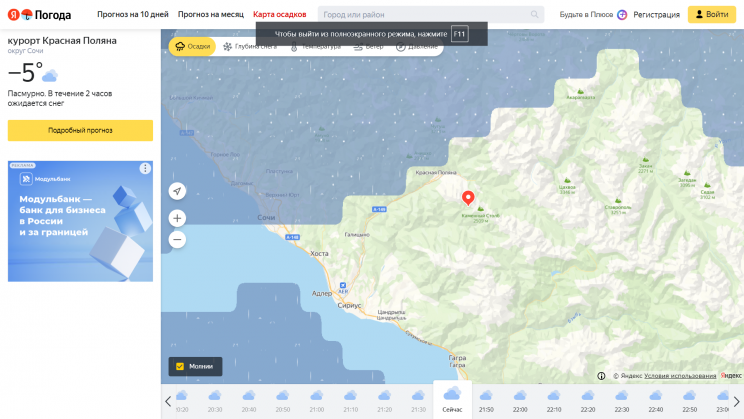Open the 10-day forecast tab
744x419 pixels.
pos(133,14)
